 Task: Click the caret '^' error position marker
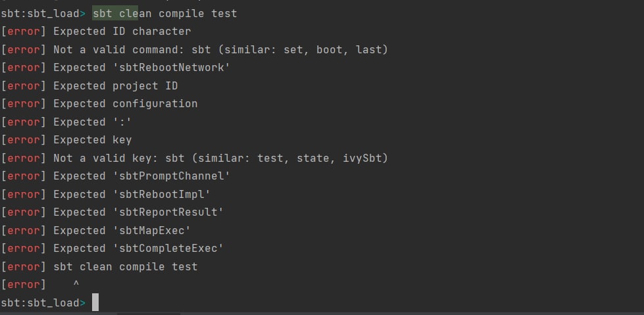click(x=76, y=284)
